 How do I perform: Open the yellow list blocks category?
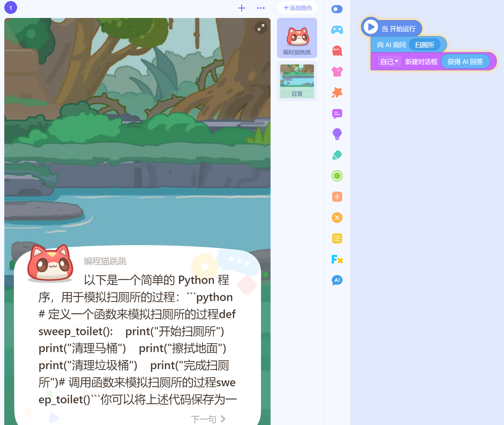coord(337,238)
